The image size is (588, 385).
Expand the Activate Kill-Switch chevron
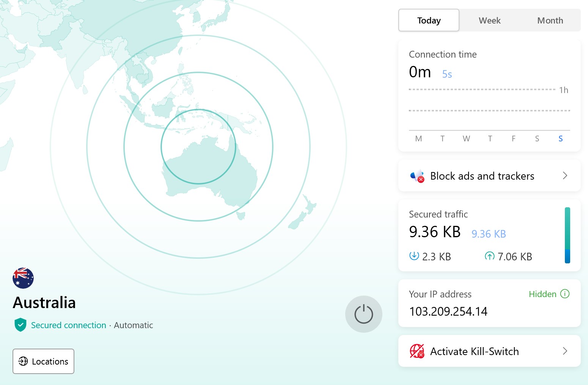tap(565, 351)
